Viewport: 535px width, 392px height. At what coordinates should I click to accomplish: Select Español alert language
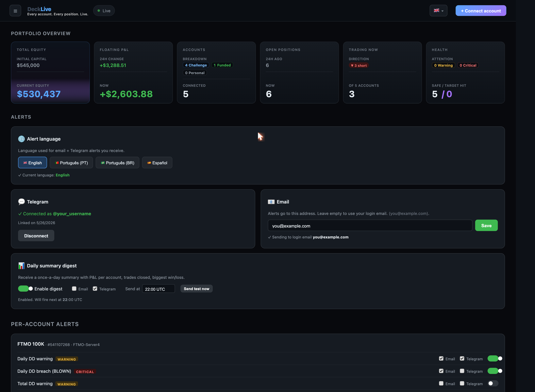click(x=157, y=163)
